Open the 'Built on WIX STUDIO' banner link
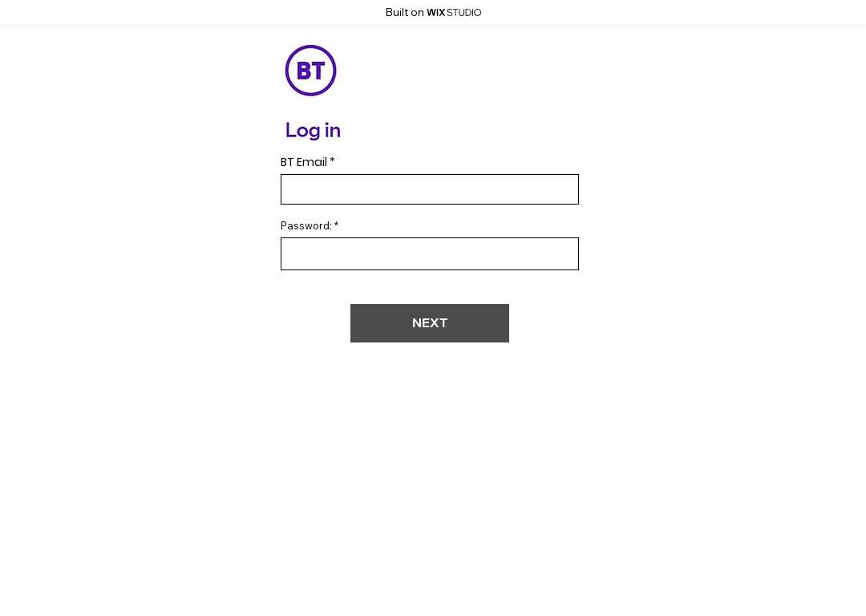 point(433,13)
